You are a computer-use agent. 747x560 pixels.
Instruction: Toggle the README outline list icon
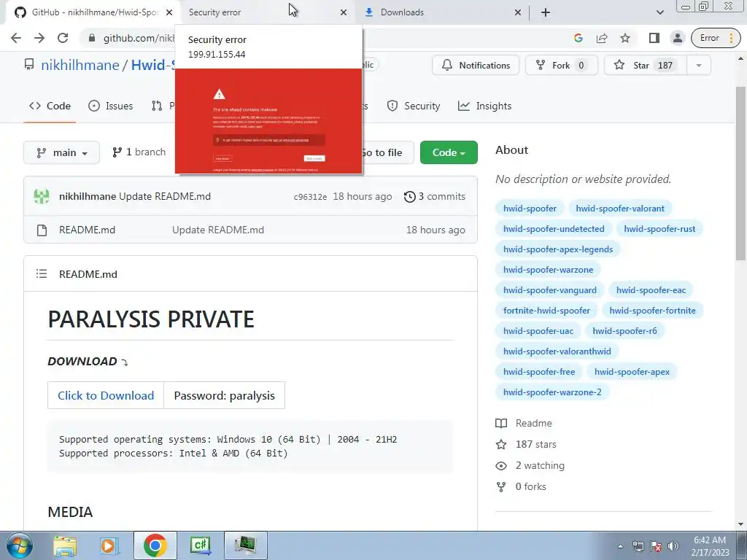point(42,274)
